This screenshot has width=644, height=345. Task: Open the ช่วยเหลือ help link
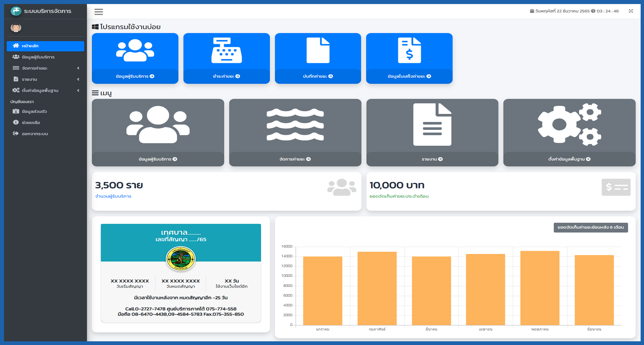31,122
